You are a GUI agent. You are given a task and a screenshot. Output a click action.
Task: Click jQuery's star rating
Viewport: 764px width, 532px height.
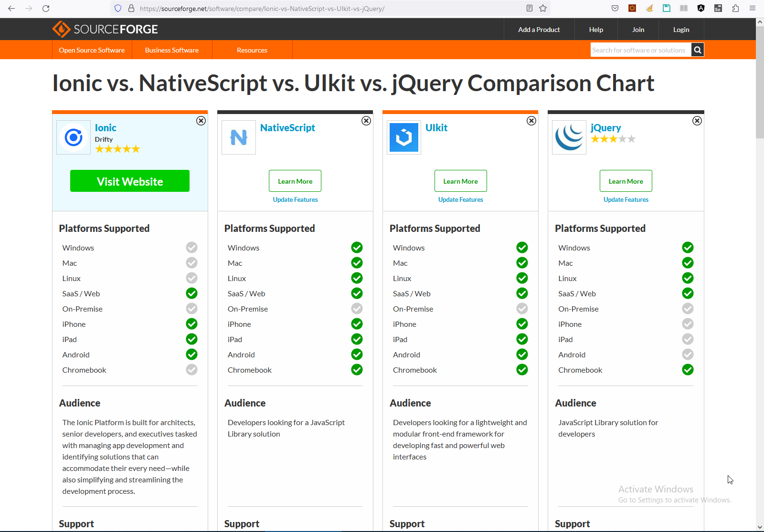613,139
